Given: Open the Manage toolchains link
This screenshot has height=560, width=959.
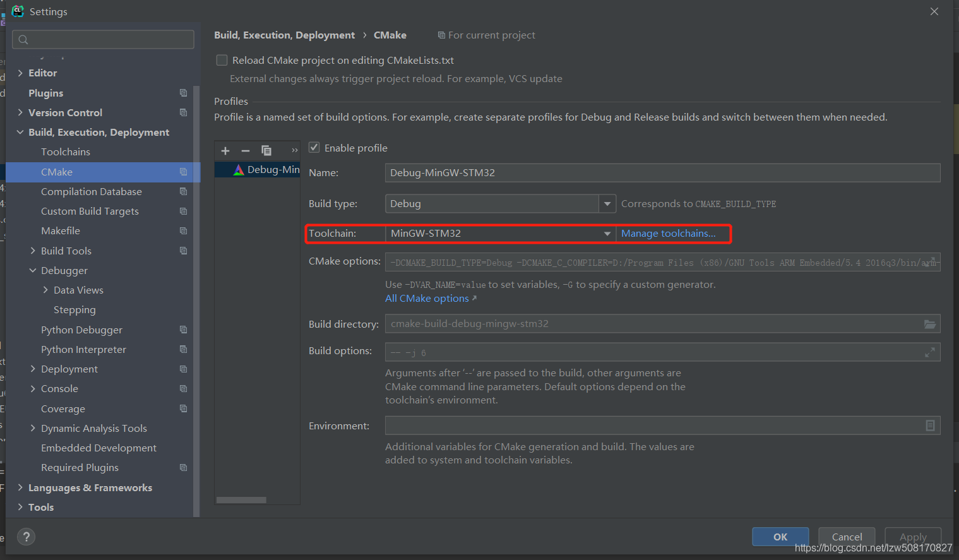Looking at the screenshot, I should (x=669, y=233).
